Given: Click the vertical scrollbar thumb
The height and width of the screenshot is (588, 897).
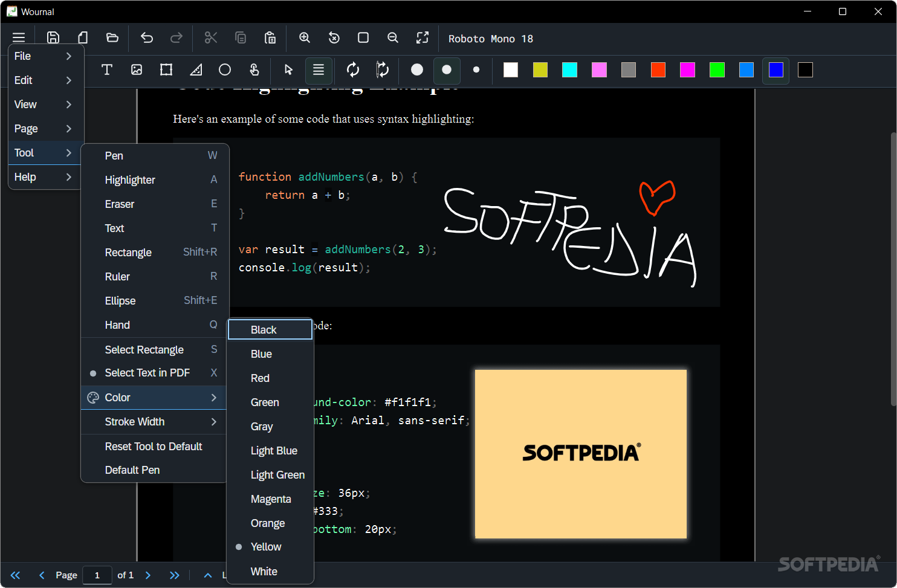Looking at the screenshot, I should 893,269.
